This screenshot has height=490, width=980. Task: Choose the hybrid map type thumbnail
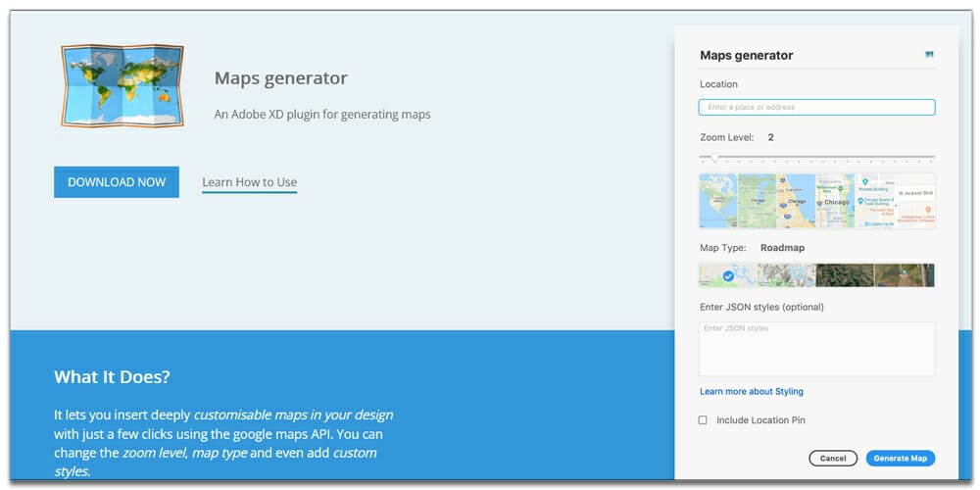[x=905, y=275]
